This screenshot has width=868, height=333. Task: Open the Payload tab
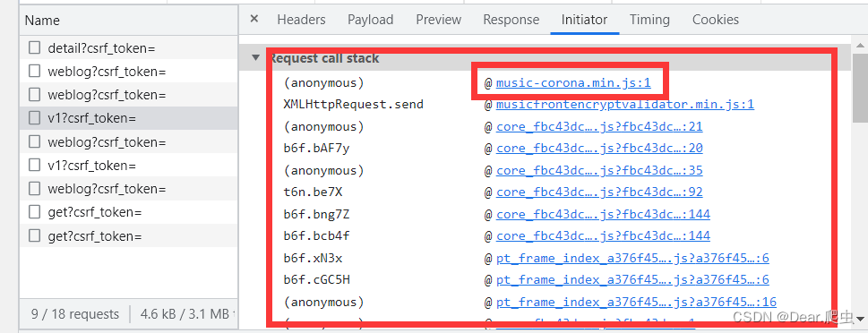pos(370,20)
